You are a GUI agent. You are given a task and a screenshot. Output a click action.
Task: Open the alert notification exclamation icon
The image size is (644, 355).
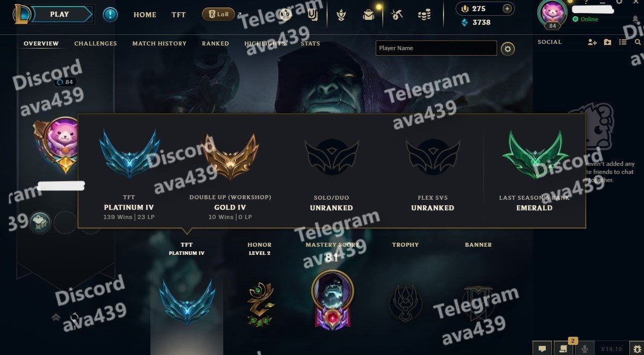[x=110, y=15]
